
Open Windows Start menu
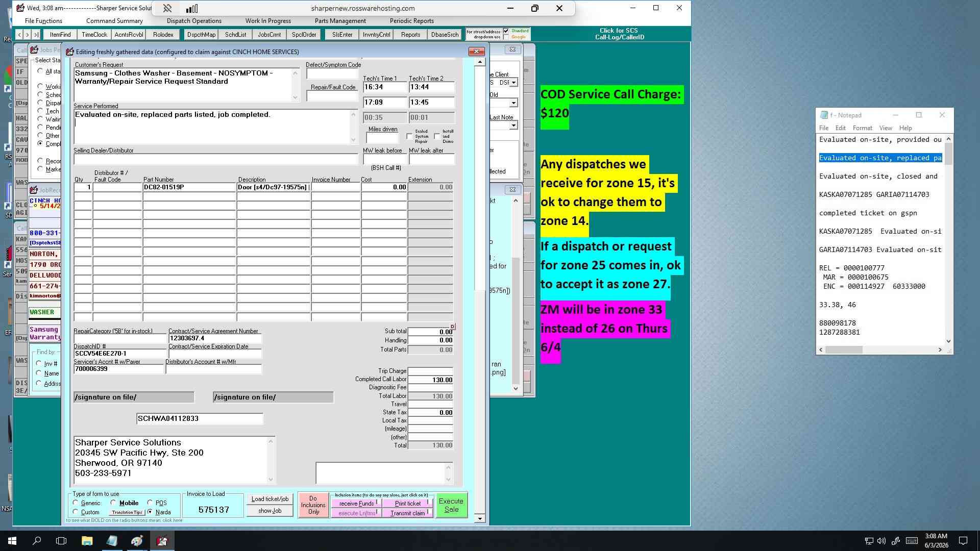12,541
